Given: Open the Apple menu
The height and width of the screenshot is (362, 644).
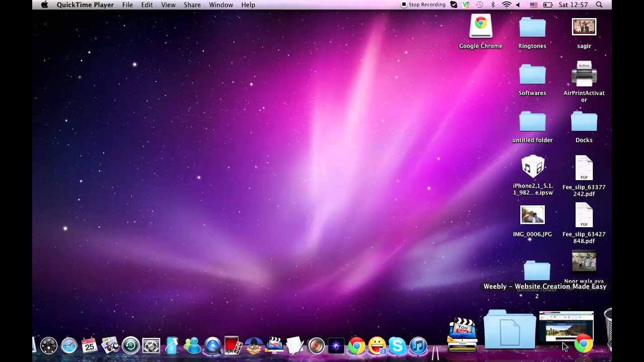Looking at the screenshot, I should coord(44,5).
